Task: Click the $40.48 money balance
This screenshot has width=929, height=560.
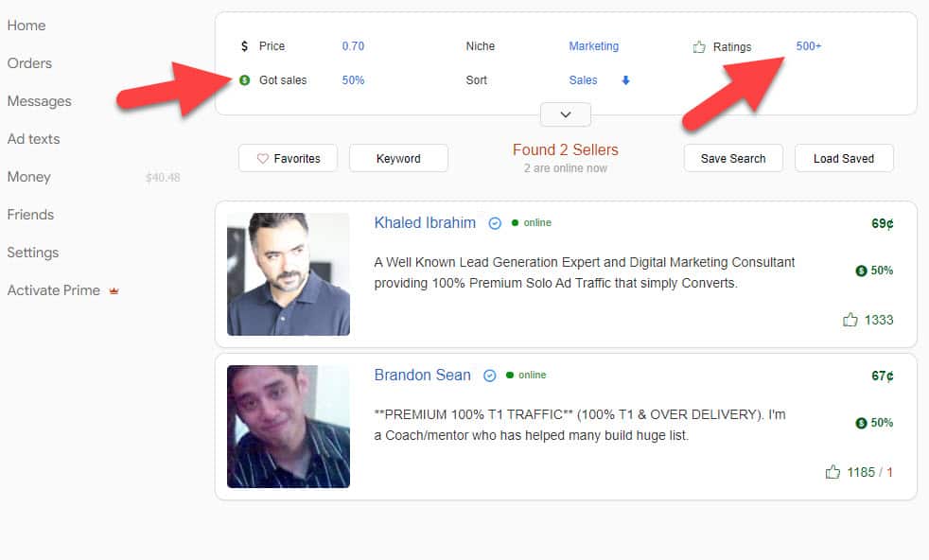Action: pos(163,177)
